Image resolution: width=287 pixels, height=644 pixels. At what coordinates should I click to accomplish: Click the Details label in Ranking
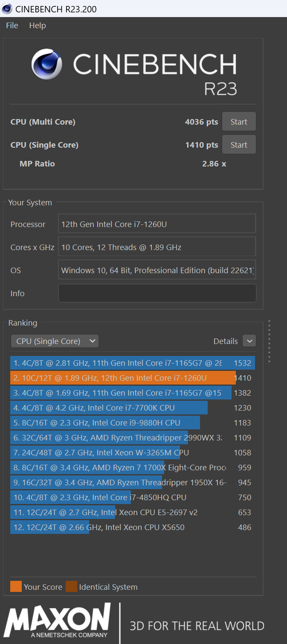pyautogui.click(x=226, y=341)
